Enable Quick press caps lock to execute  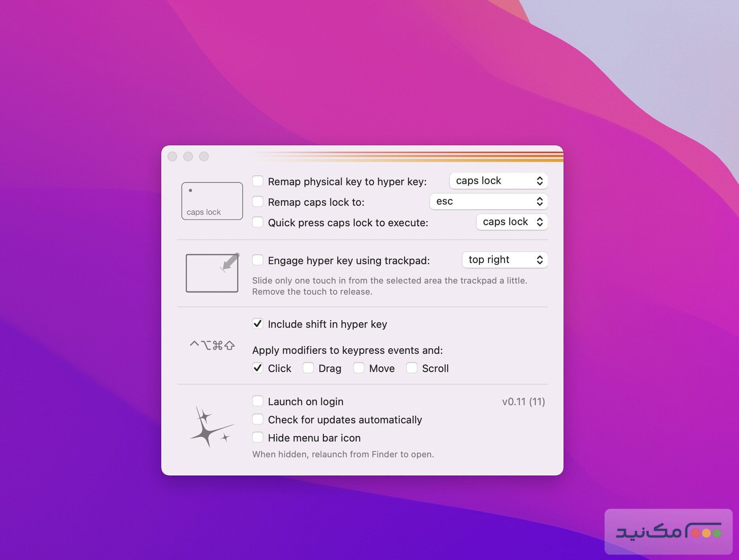click(258, 222)
